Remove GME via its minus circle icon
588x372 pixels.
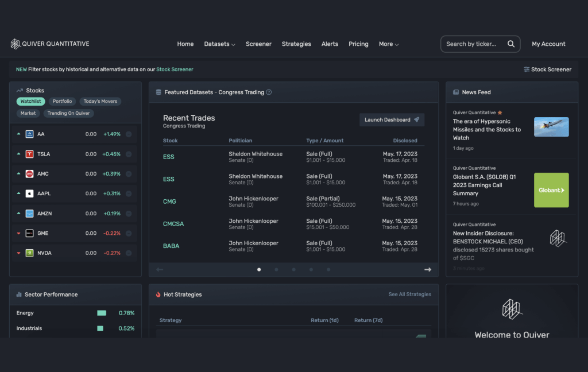[129, 233]
